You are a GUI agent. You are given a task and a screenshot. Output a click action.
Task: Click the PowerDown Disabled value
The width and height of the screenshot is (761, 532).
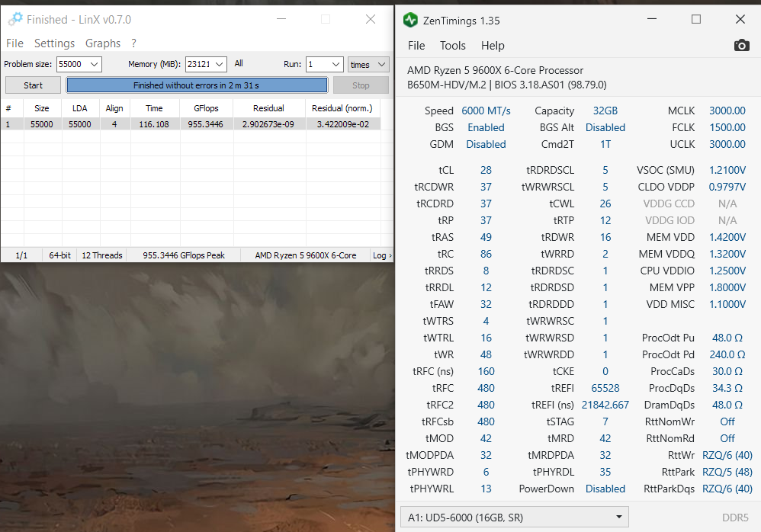[x=605, y=489]
